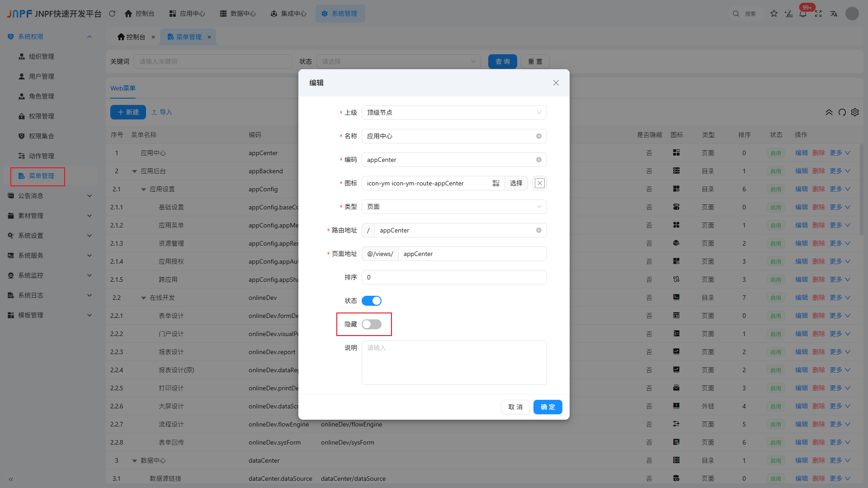Click the 取消 cancel button
The height and width of the screenshot is (488, 868).
(x=515, y=407)
